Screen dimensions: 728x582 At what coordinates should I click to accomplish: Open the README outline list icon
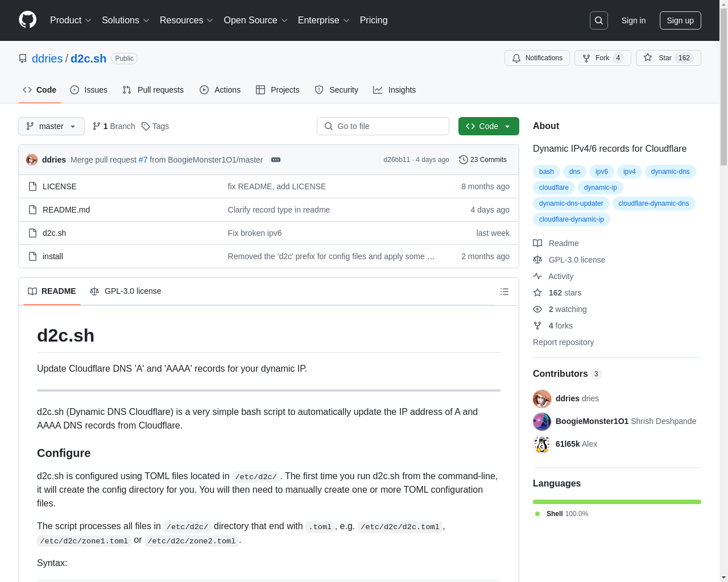tap(504, 292)
